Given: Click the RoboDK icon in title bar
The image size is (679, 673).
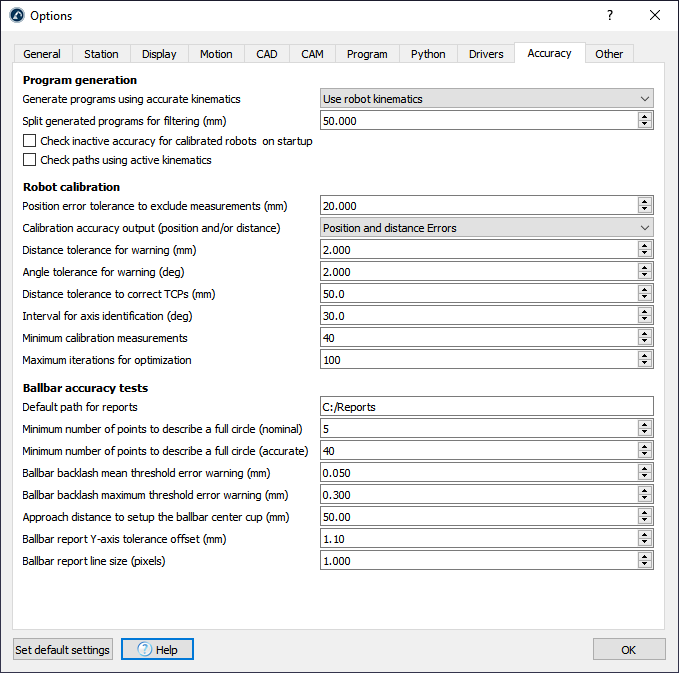Looking at the screenshot, I should tap(16, 15).
